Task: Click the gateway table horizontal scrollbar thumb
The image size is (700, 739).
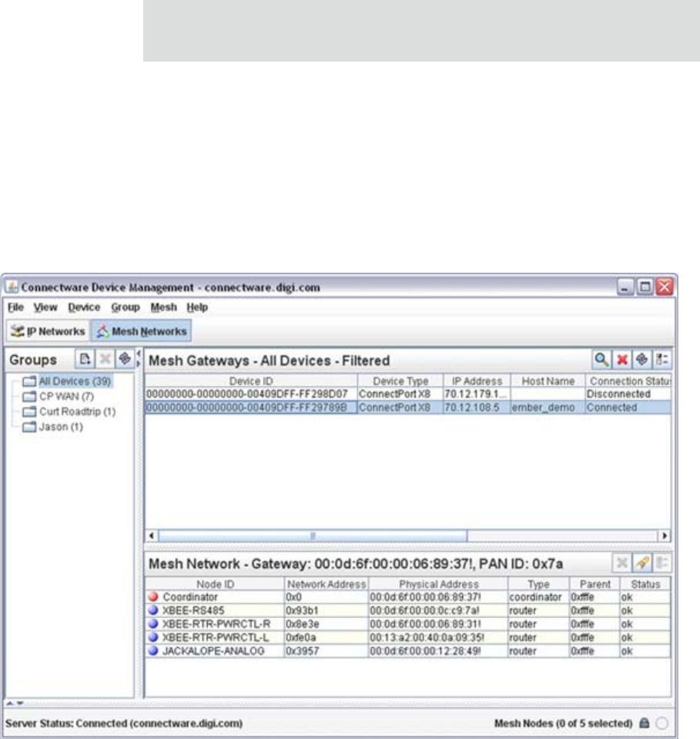Action: 313,536
